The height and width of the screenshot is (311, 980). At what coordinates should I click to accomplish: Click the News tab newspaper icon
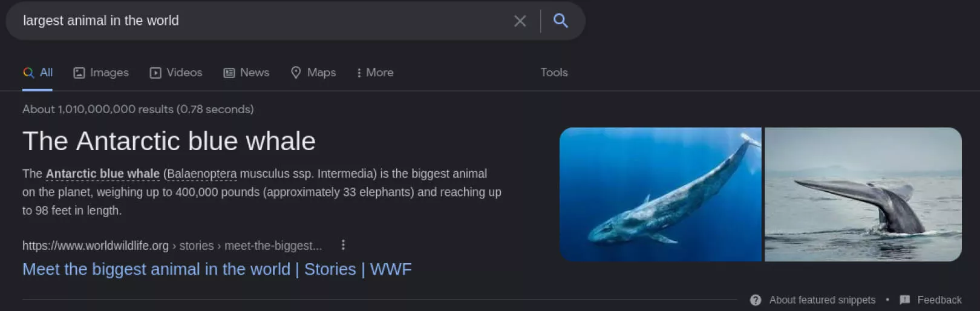coord(229,73)
